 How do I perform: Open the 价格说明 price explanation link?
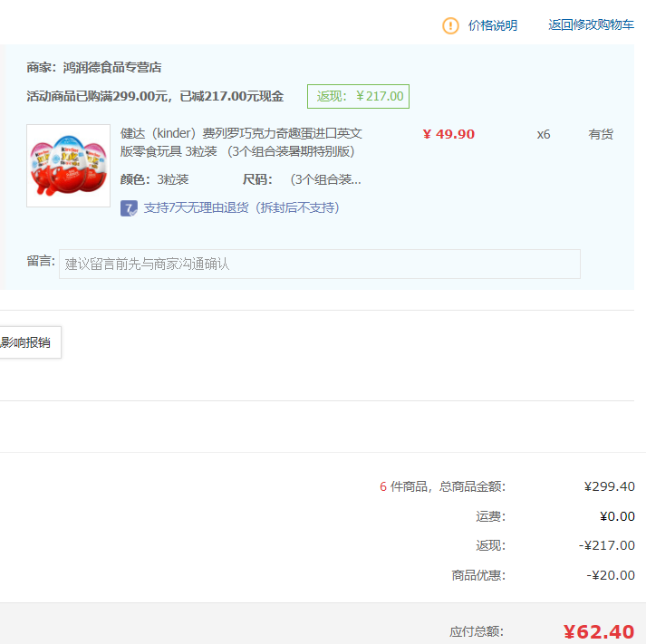493,25
